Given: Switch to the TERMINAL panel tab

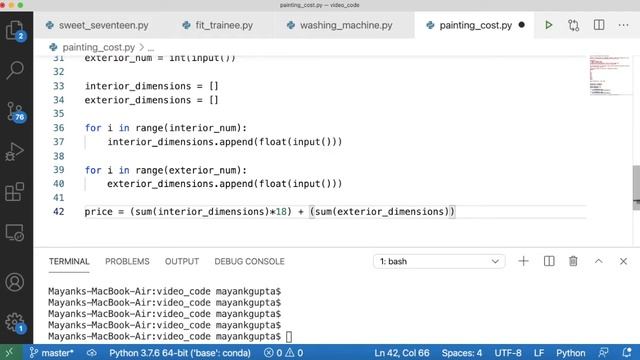Looking at the screenshot, I should [x=69, y=261].
